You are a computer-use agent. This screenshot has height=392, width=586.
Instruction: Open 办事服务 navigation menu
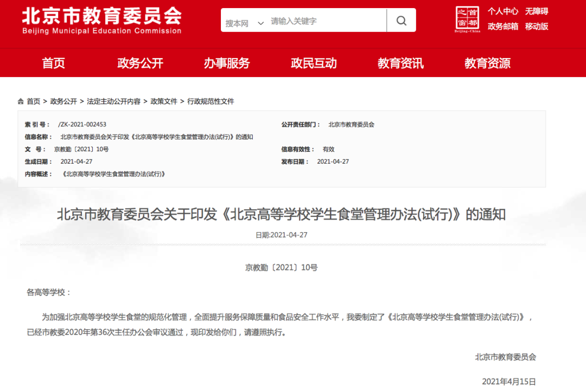(x=227, y=63)
